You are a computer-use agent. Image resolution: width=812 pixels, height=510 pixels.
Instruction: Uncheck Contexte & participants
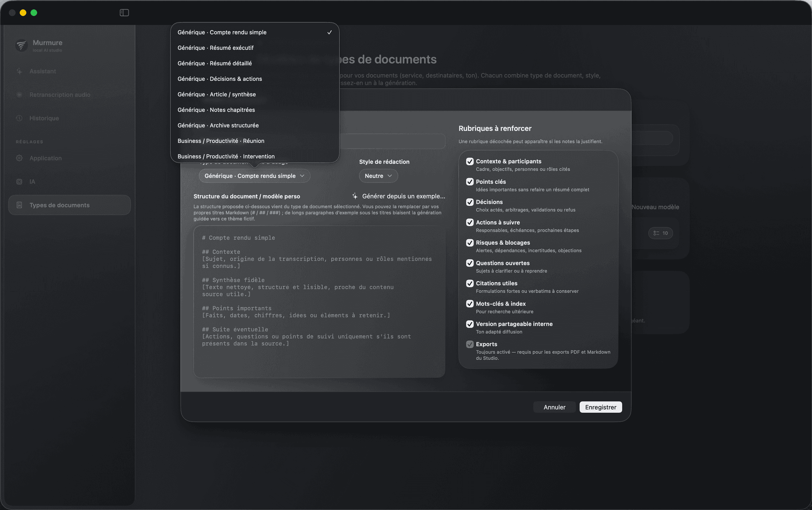(469, 162)
